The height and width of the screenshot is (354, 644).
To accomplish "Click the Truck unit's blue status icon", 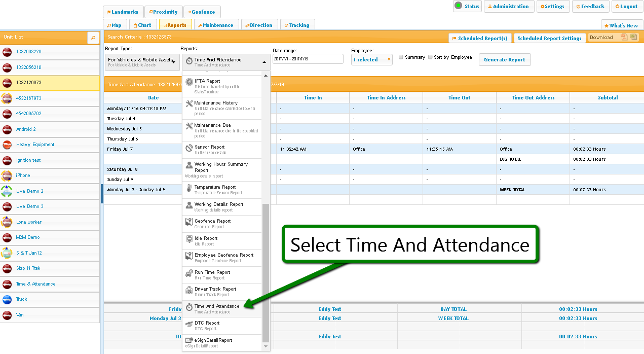I will tap(7, 299).
